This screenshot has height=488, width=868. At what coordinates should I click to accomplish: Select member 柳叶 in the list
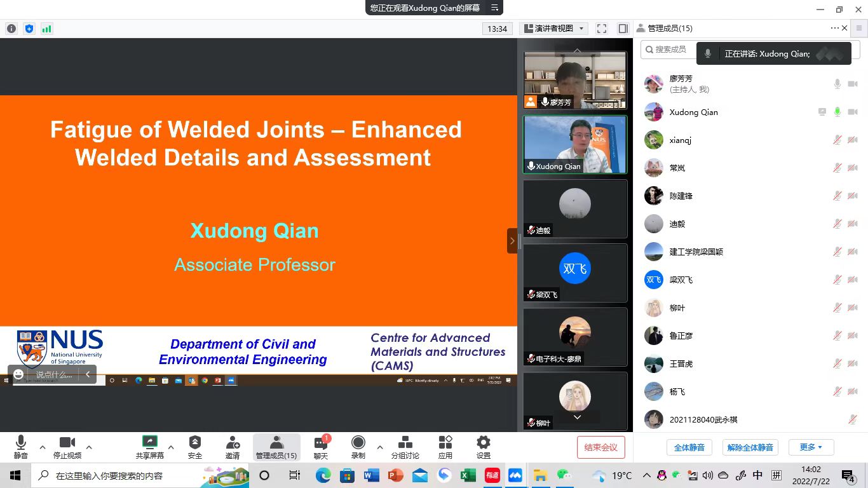click(750, 308)
